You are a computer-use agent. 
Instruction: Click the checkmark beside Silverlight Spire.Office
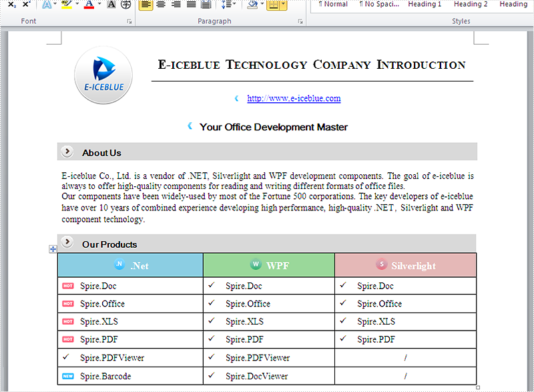click(343, 303)
